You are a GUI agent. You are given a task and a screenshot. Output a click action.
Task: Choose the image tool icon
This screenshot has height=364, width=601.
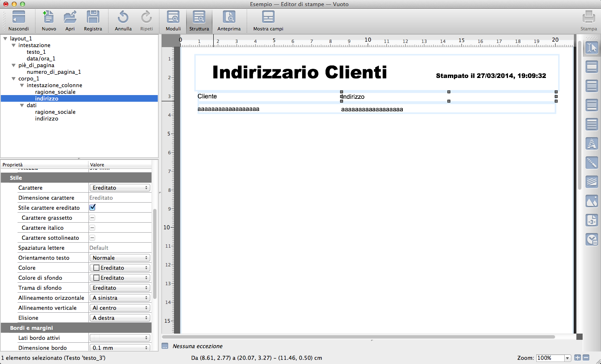[591, 201]
